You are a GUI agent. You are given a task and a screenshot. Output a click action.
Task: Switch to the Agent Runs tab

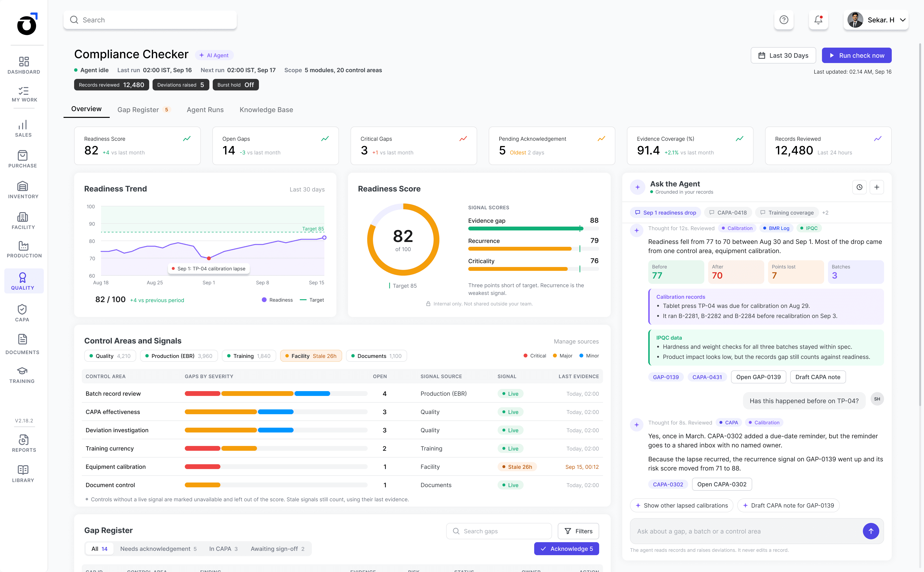click(205, 110)
